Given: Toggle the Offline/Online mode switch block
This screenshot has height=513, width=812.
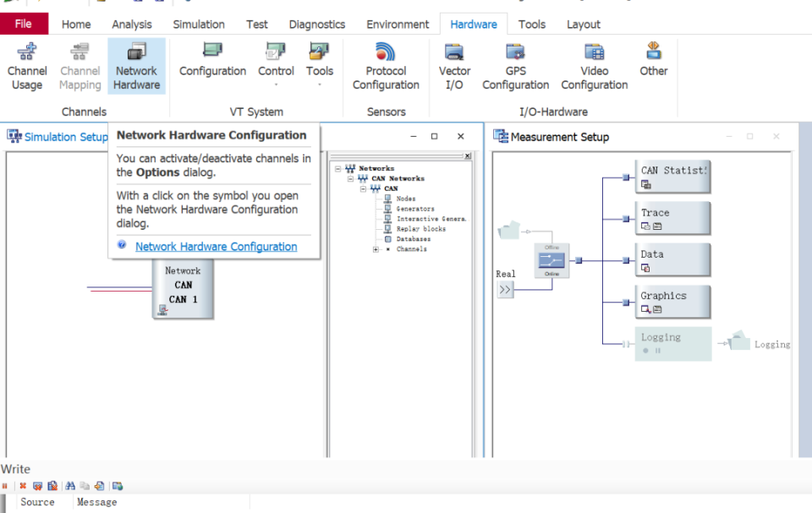Looking at the screenshot, I should click(551, 260).
